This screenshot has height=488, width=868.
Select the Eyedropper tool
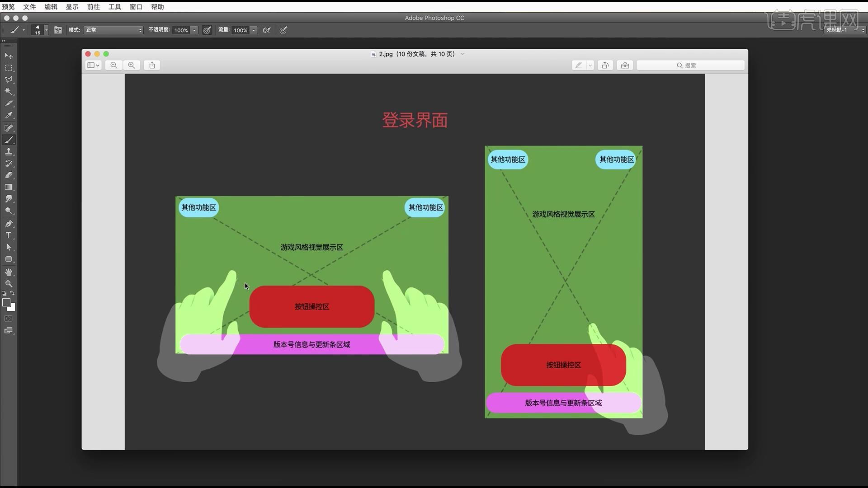[9, 115]
